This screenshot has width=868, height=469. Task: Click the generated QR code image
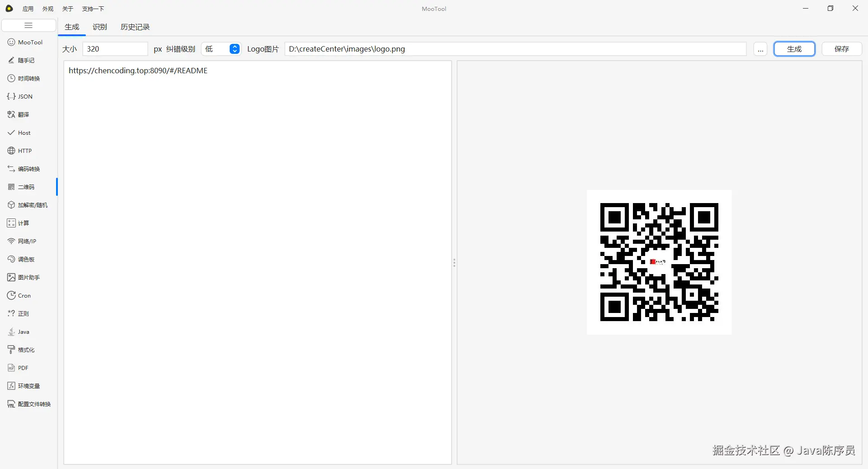pos(659,262)
